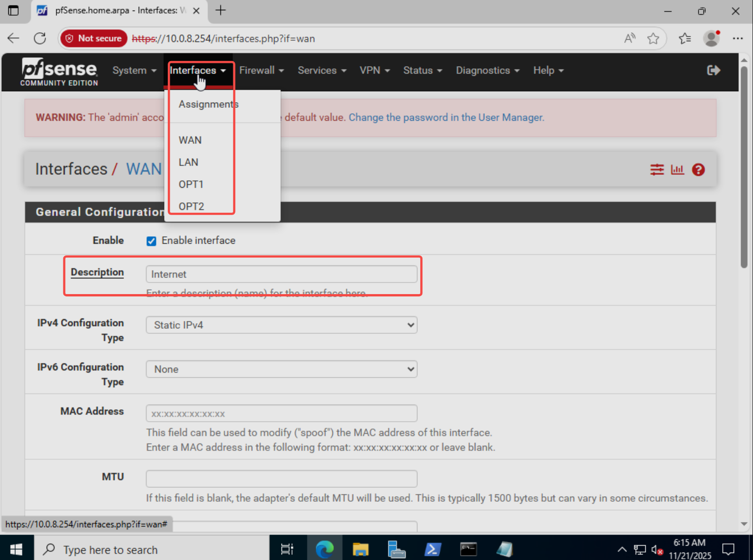Select Assignments from Interfaces menu
The image size is (753, 560).
coord(208,105)
